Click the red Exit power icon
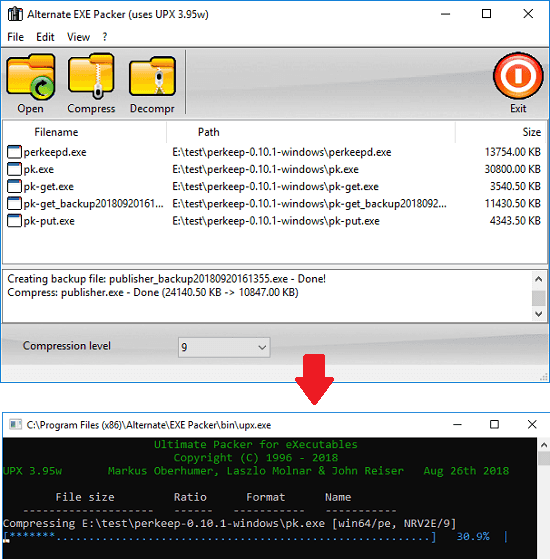 pos(518,76)
